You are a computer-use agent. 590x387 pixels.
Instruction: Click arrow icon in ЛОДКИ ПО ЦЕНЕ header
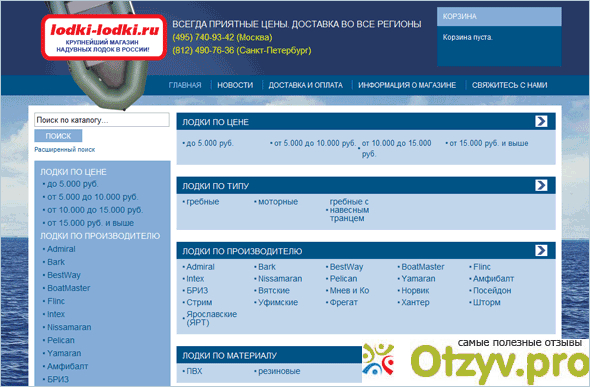coord(541,121)
